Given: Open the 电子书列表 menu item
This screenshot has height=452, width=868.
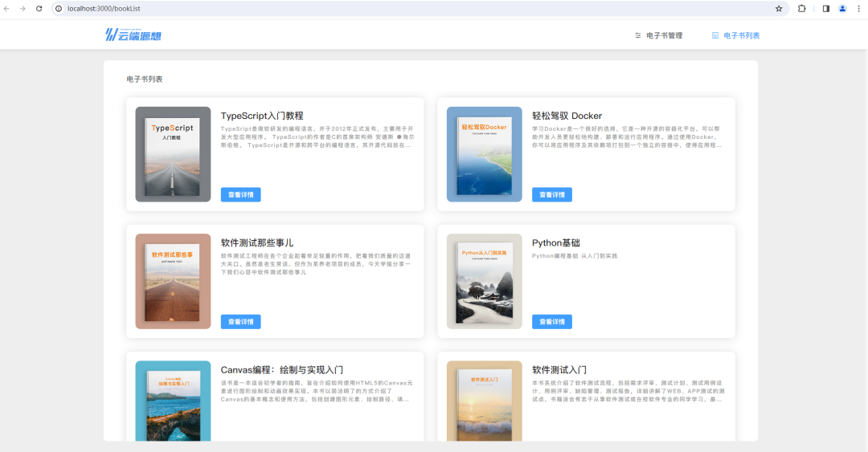Looking at the screenshot, I should 735,35.
